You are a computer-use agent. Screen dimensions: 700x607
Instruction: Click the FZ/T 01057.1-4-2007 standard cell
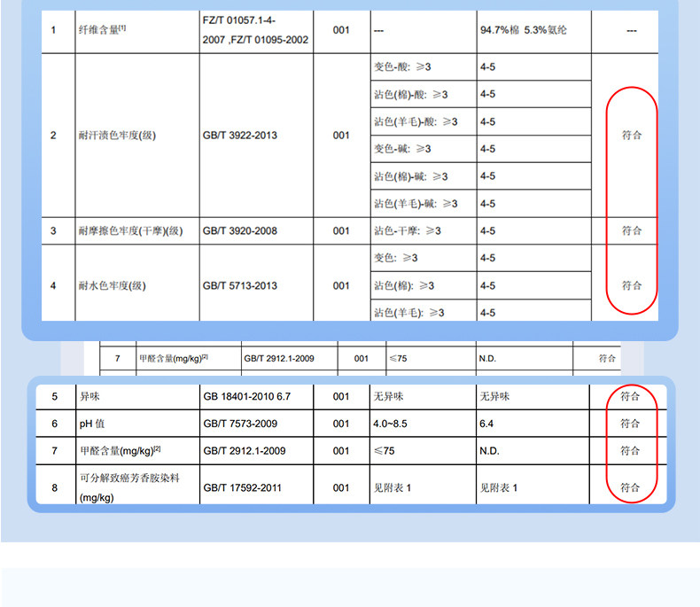(x=255, y=30)
